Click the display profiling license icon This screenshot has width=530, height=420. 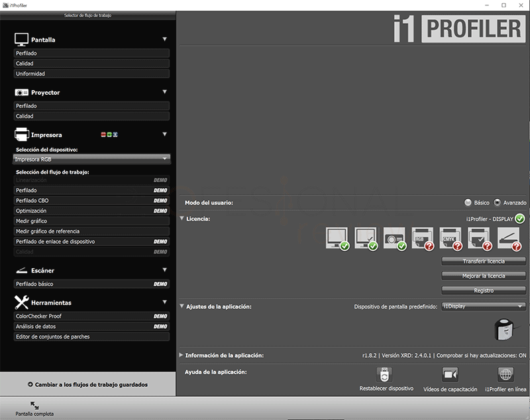pyautogui.click(x=337, y=239)
